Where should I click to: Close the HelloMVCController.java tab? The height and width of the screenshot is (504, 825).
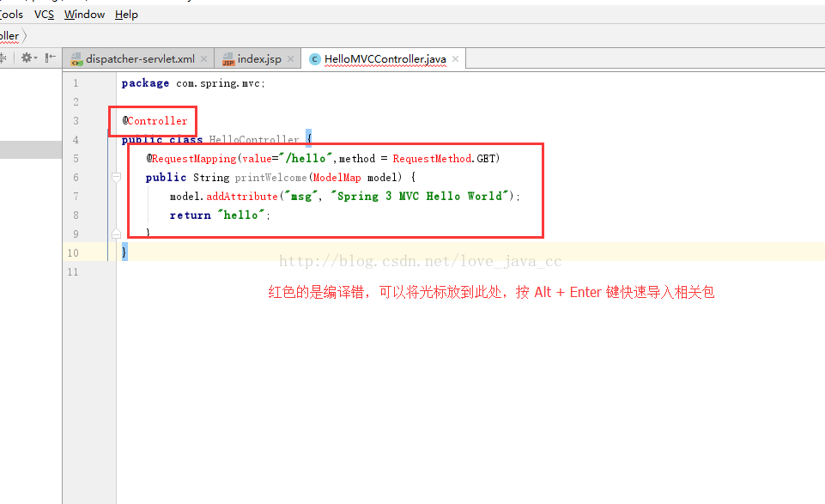point(455,59)
